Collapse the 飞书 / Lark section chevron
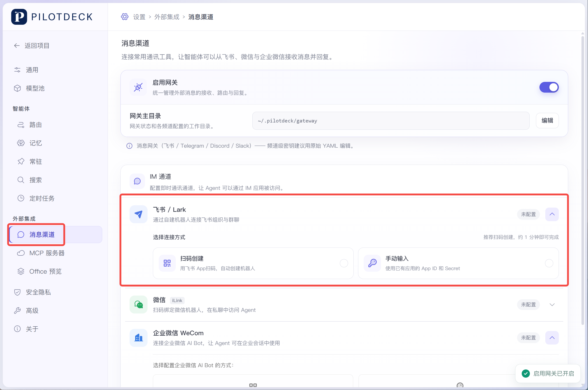The width and height of the screenshot is (588, 390). (x=552, y=214)
